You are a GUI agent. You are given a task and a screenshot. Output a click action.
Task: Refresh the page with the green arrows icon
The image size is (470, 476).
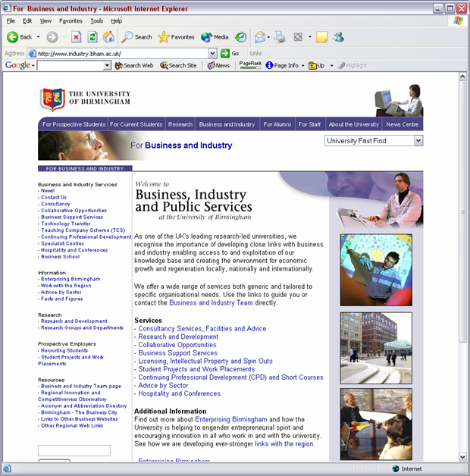click(x=92, y=37)
